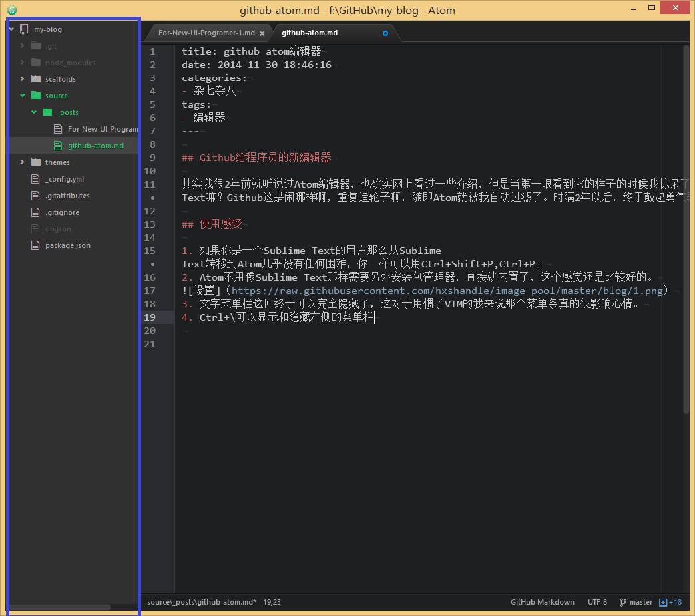The height and width of the screenshot is (616, 695).
Task: Click the tree view horizontal scrollbar
Action: (x=60, y=607)
